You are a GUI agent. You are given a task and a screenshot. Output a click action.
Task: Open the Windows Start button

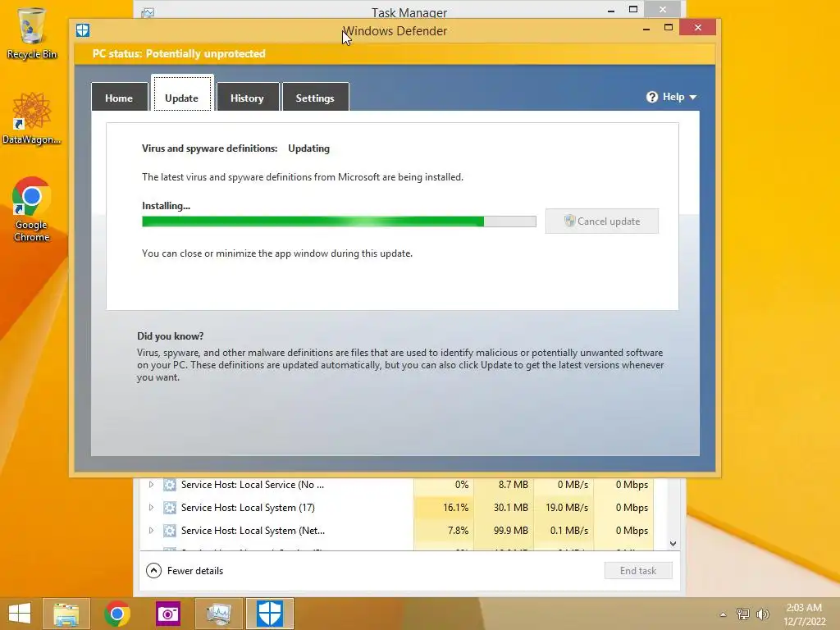tap(20, 614)
